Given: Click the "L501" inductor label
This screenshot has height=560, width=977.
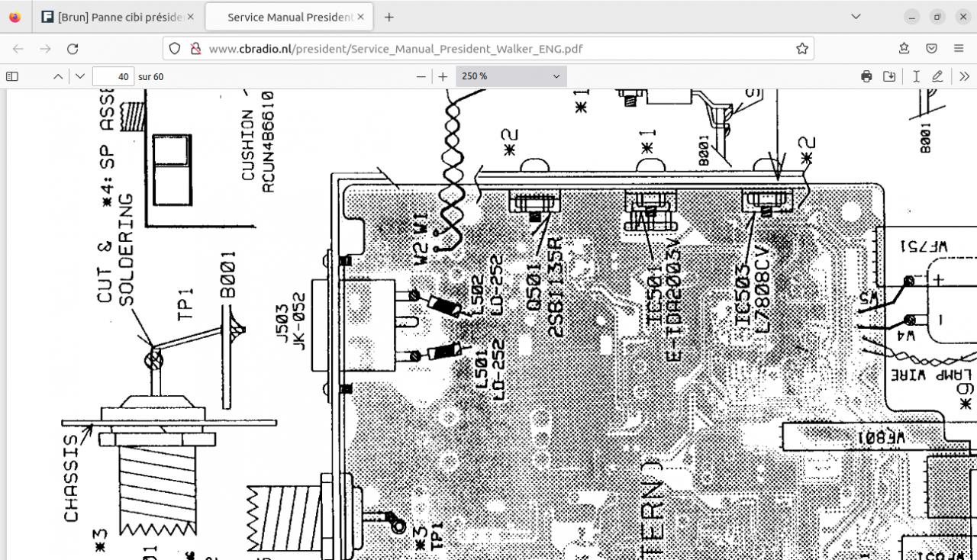Looking at the screenshot, I should [x=482, y=368].
